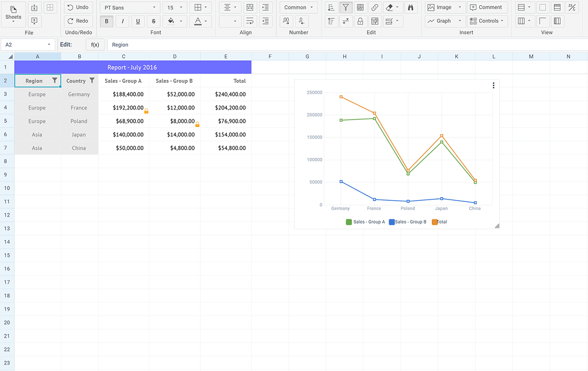Viewport: 588px width, 371px height.
Task: Open the PT Sans font family dropdown
Action: click(130, 8)
